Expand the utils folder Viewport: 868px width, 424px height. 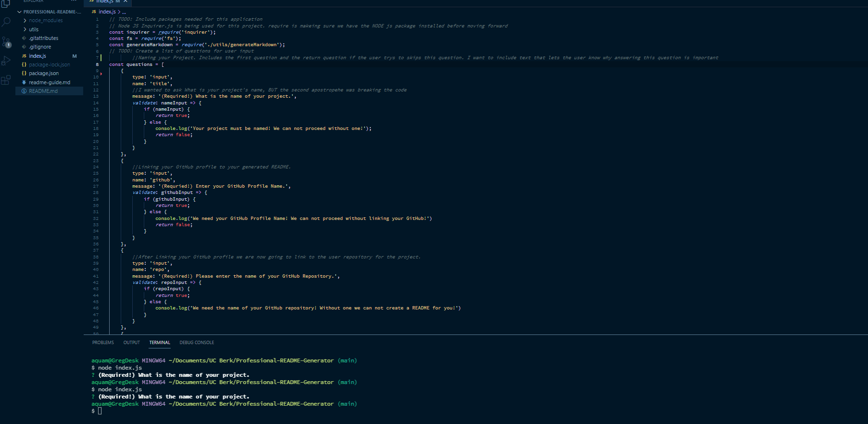coord(34,29)
